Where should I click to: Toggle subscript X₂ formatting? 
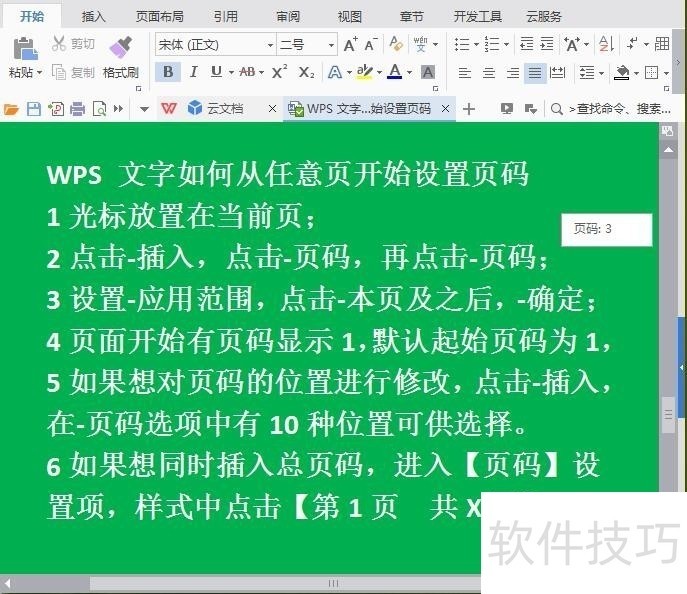(306, 72)
